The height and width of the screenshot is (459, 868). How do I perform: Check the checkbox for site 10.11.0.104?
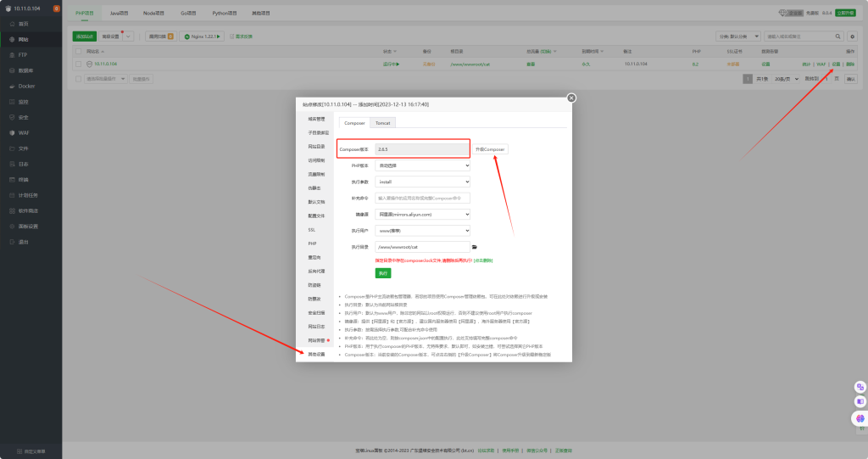[x=78, y=64]
